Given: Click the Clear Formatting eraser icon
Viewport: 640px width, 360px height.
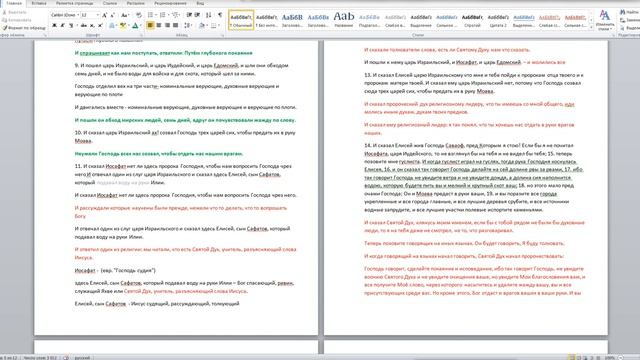Looking at the screenshot, I should 139,15.
